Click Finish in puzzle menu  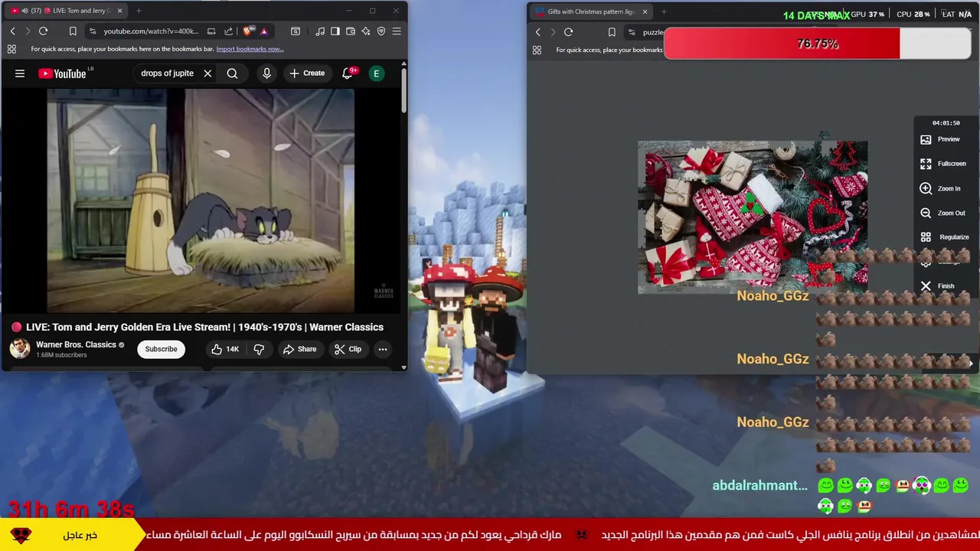pos(937,286)
